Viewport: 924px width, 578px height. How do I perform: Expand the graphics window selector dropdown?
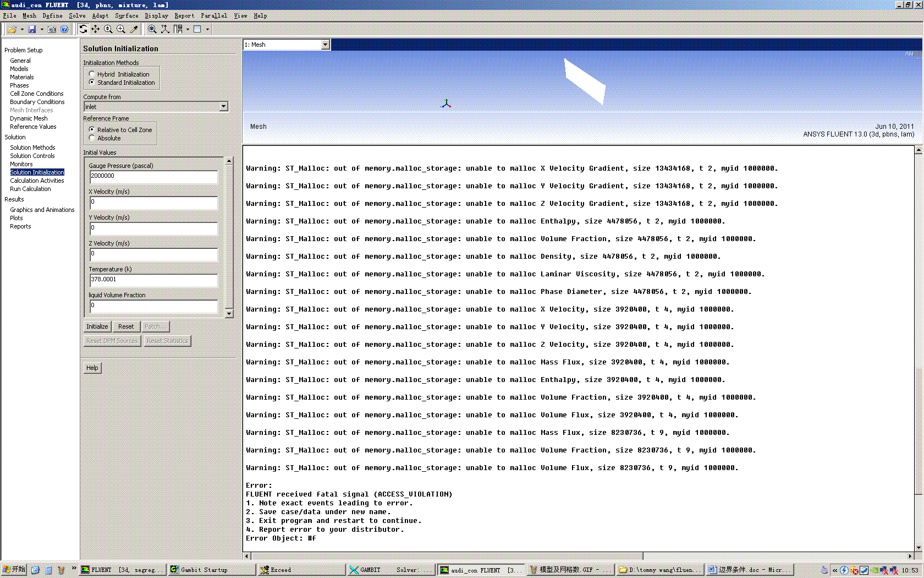point(325,45)
